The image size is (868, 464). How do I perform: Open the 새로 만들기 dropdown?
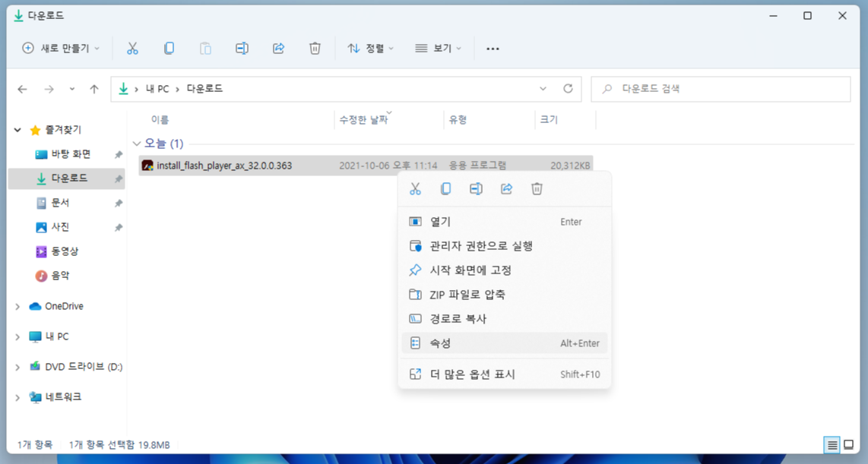click(x=61, y=49)
